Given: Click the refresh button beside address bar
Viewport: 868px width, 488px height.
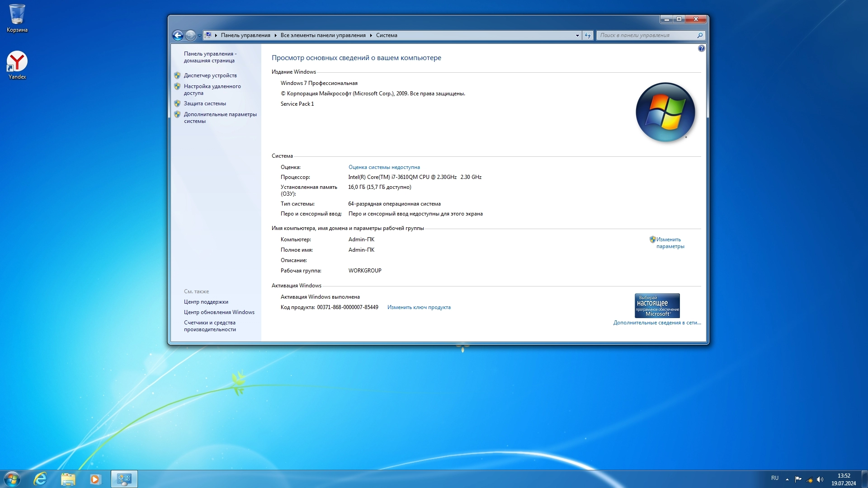Looking at the screenshot, I should point(588,35).
